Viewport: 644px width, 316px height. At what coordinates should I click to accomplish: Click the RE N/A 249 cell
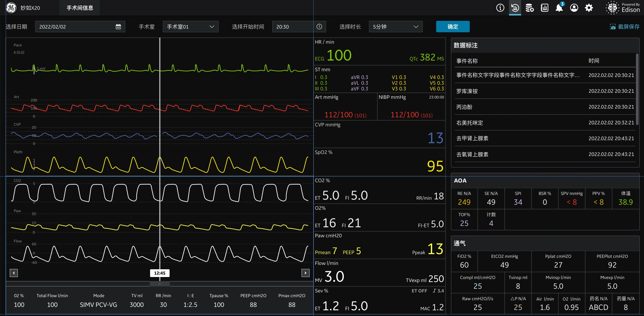click(464, 198)
